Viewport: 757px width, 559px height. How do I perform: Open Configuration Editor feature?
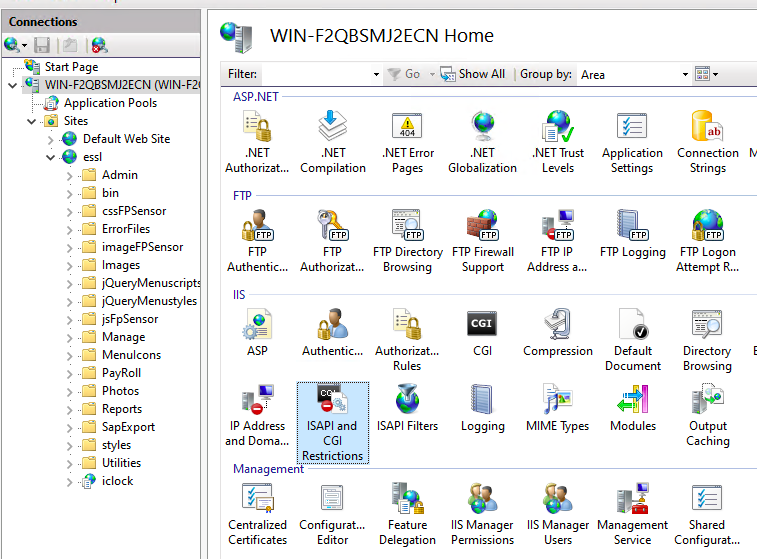point(333,515)
